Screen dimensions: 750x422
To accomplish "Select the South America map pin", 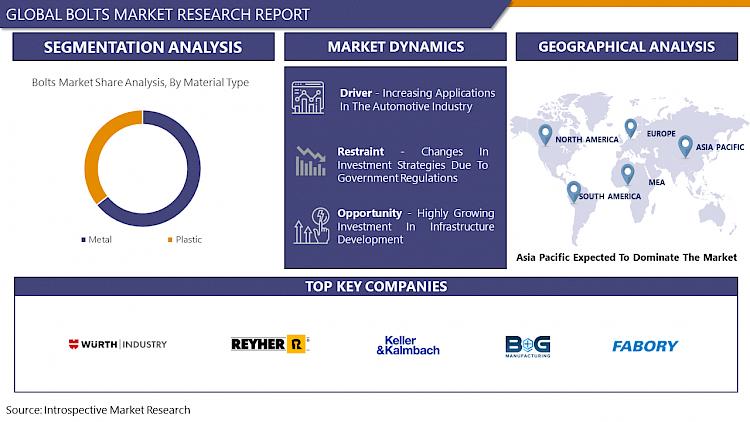I will [x=573, y=191].
